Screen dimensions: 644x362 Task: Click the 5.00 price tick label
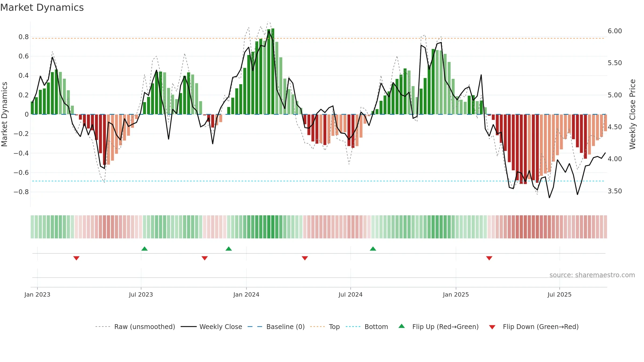point(615,95)
